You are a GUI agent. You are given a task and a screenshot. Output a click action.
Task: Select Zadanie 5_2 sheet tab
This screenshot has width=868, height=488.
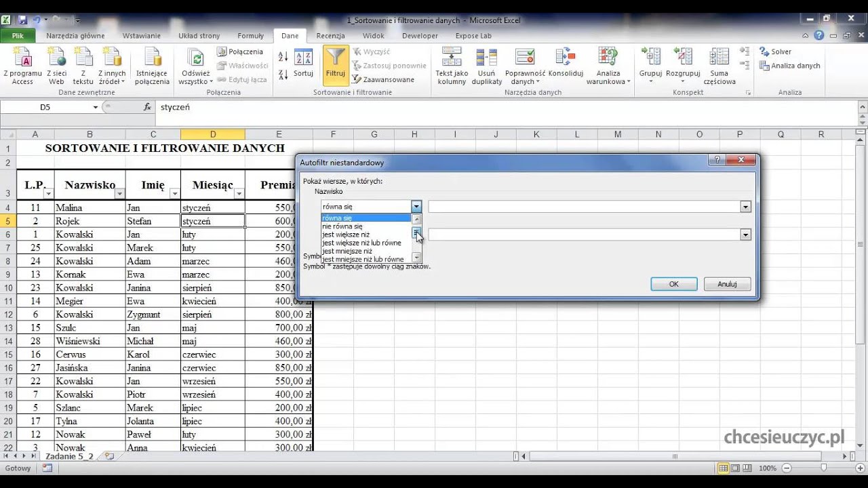[69, 456]
